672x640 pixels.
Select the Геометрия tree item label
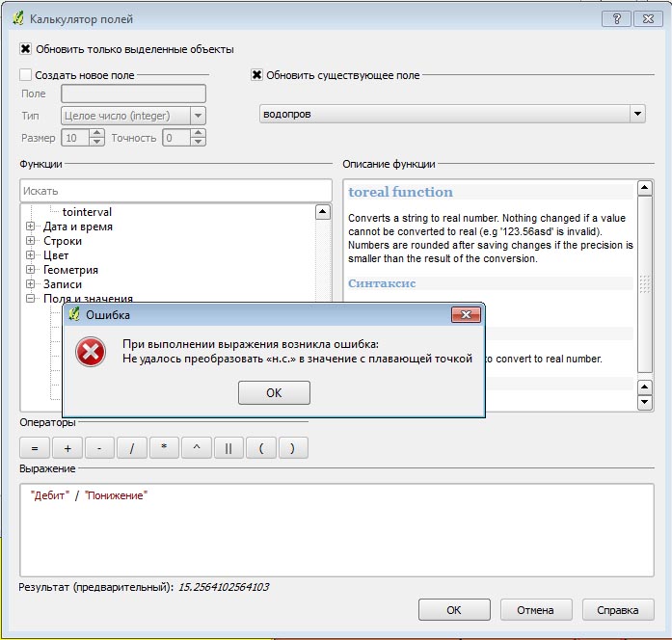tap(70, 270)
